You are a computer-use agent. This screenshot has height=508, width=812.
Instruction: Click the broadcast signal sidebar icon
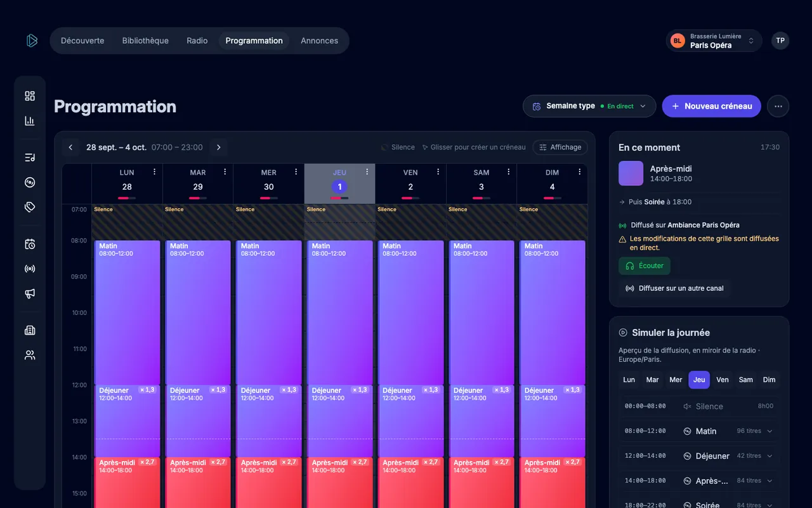pos(30,269)
